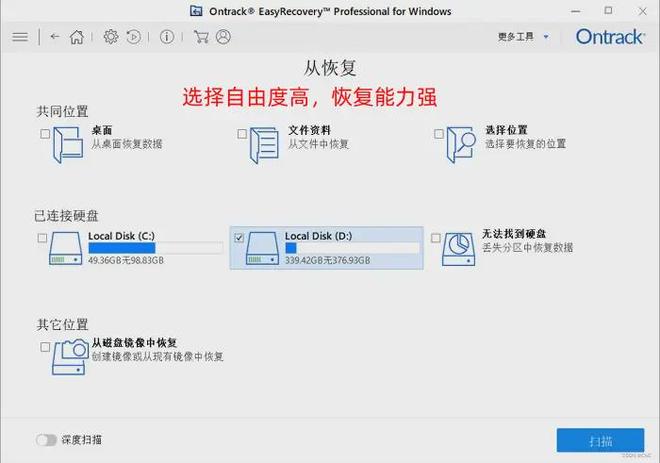The height and width of the screenshot is (463, 660).
Task: Open the info icon
Action: coord(167,37)
